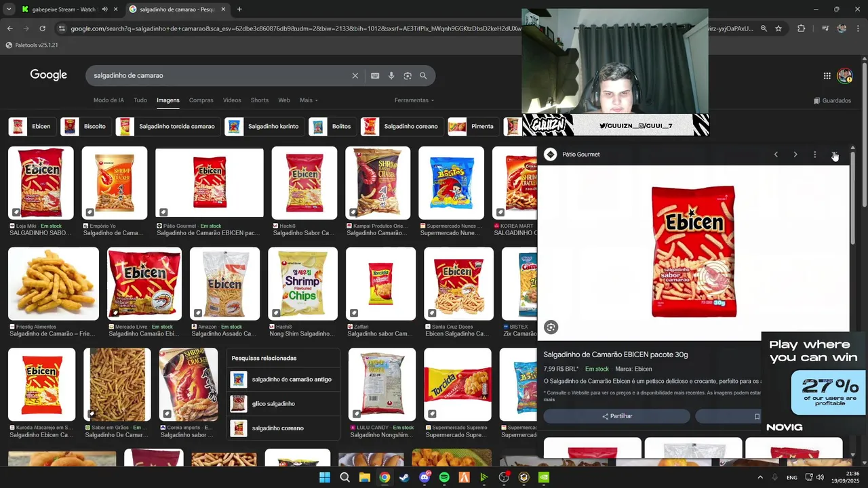868x488 pixels.
Task: Open the Google account avatar menu
Action: [x=844, y=76]
